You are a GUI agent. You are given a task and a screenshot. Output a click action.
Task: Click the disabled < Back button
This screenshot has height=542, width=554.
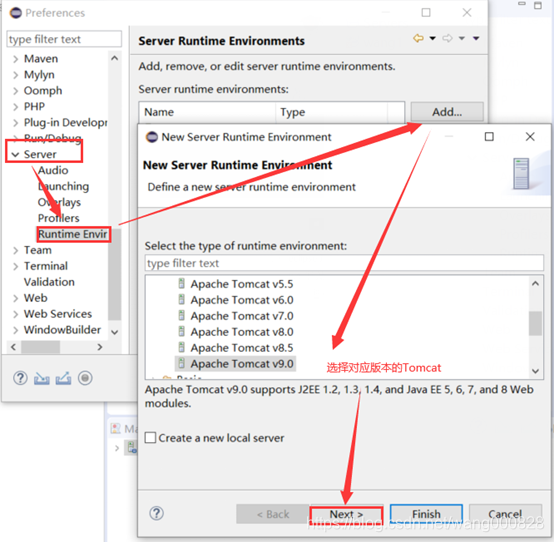(x=272, y=514)
